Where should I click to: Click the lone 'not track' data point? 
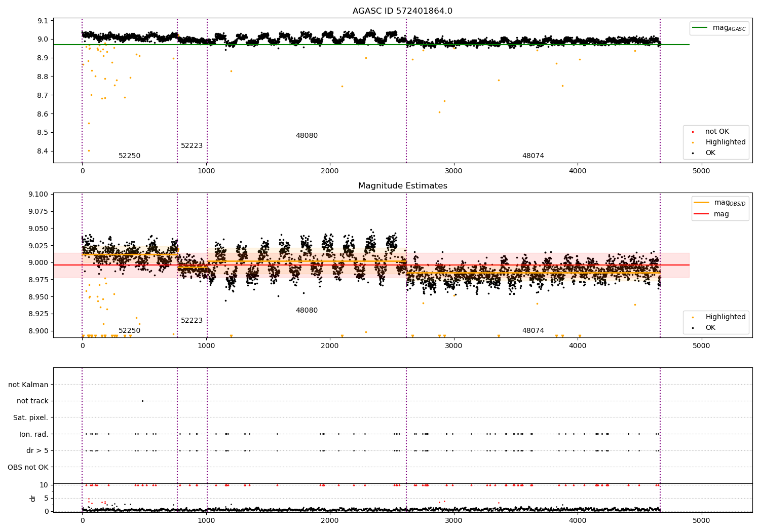click(142, 401)
